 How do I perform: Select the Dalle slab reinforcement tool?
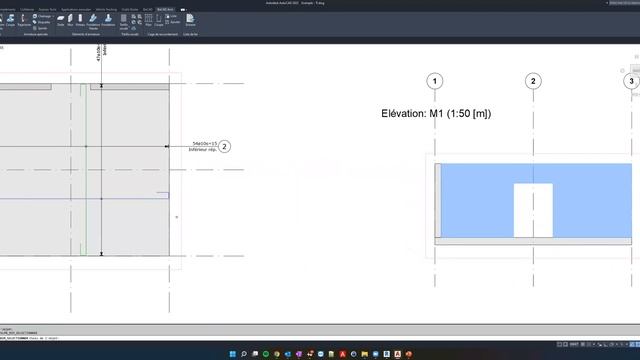(60, 20)
